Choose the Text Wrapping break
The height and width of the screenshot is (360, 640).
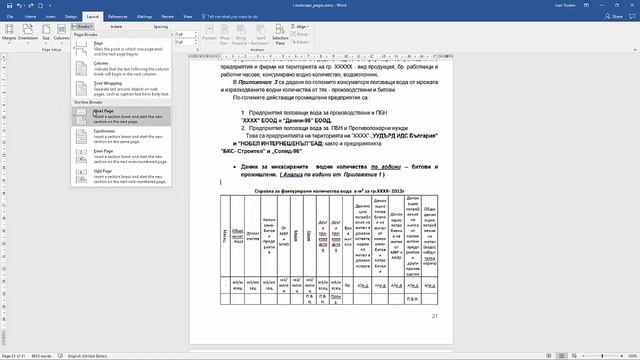pyautogui.click(x=121, y=89)
